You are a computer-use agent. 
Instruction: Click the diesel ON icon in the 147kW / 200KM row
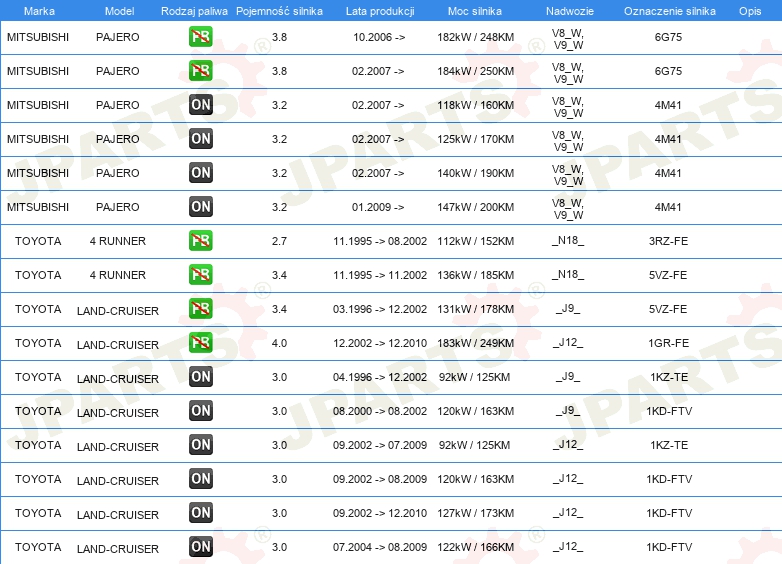click(200, 206)
